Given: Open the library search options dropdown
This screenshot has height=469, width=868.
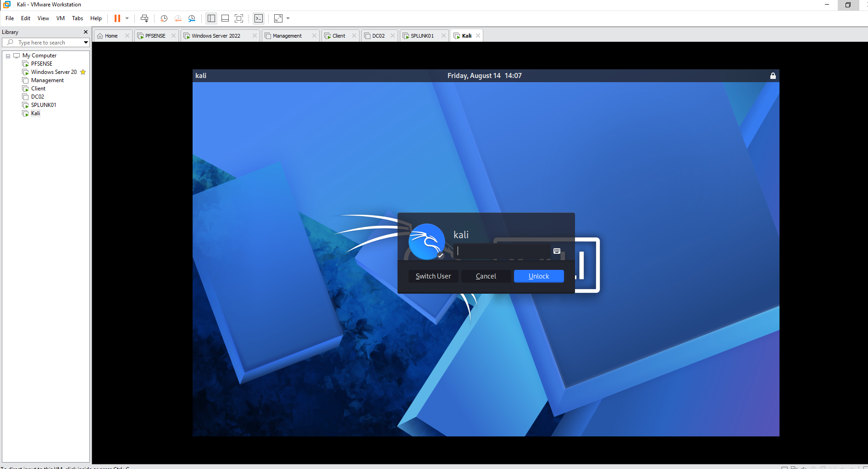Looking at the screenshot, I should [86, 43].
